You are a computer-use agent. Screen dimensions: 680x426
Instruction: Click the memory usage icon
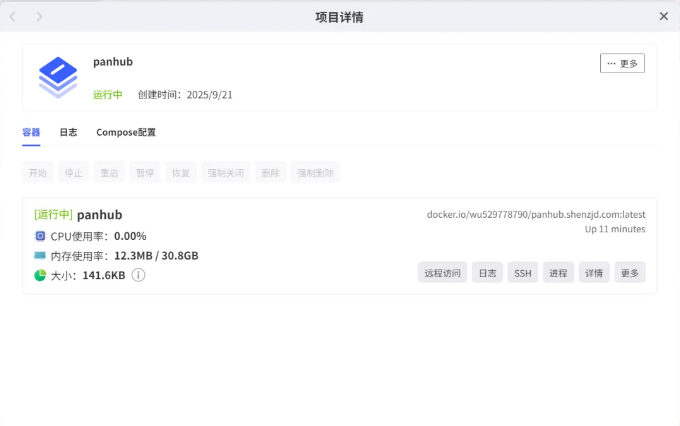click(40, 256)
